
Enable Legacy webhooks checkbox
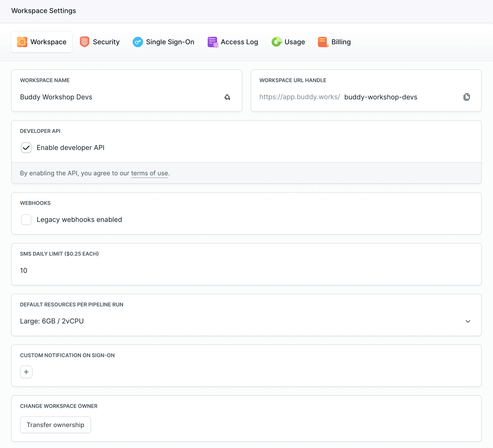pyautogui.click(x=26, y=220)
